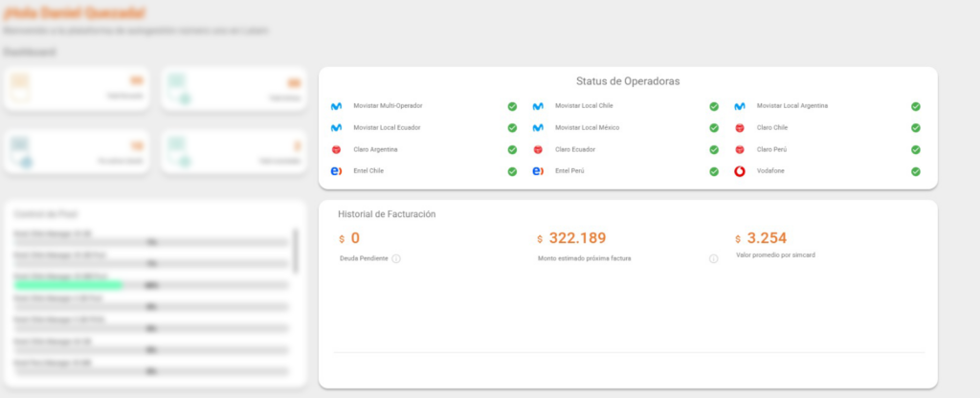Click the Historial de Facturación heading

(x=387, y=214)
